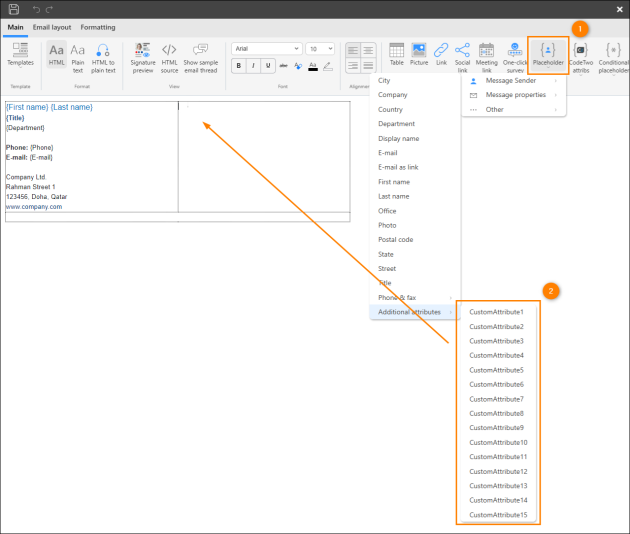Click the {Title} placeholder in signature
Screen dimensions: 630x534
[x=15, y=118]
